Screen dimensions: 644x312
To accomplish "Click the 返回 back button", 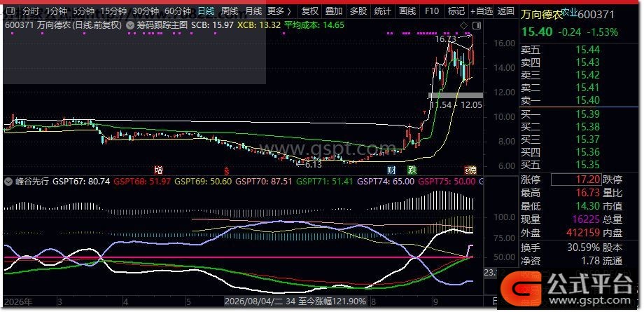I will click(505, 11).
